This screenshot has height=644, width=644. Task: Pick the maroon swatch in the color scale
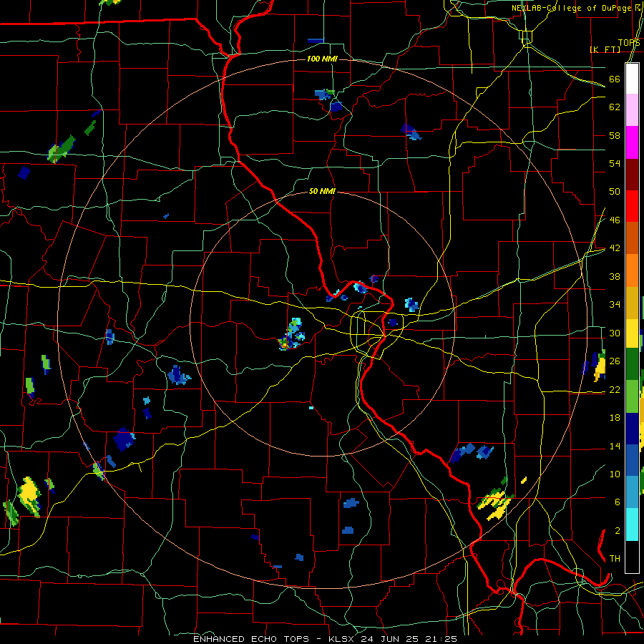pos(632,175)
